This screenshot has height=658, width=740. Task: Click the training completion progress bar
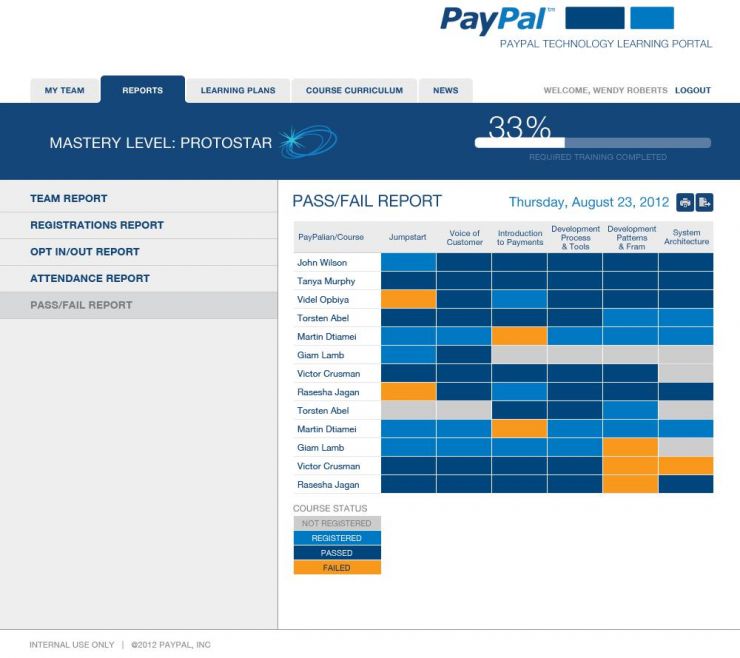coord(593,143)
